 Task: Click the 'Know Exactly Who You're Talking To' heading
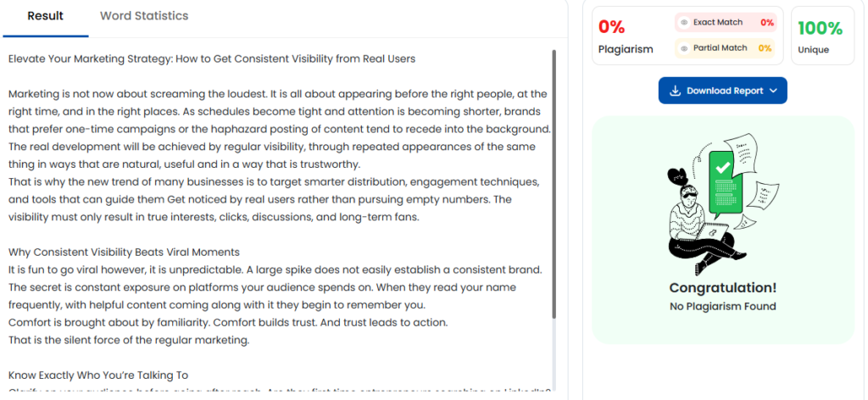(x=98, y=375)
